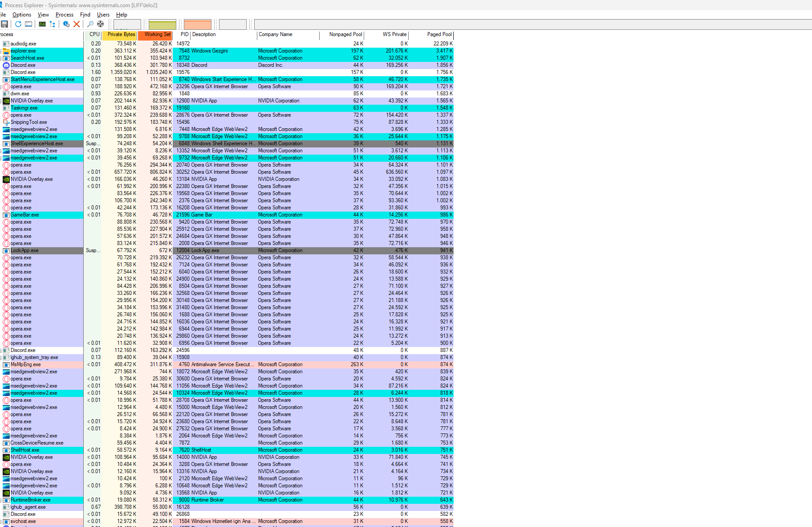Select the explorer.exe process row
Screen dimensions: 812x527
pyautogui.click(x=227, y=51)
